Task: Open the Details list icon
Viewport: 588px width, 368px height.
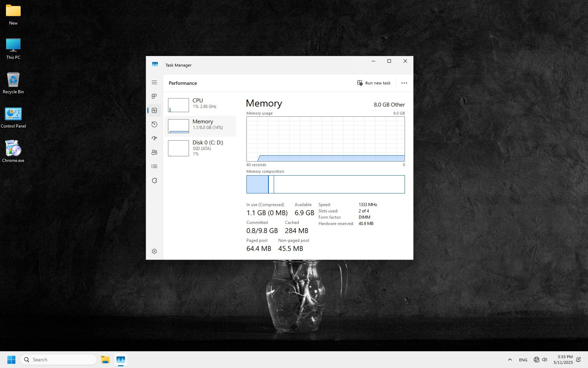Action: (154, 166)
